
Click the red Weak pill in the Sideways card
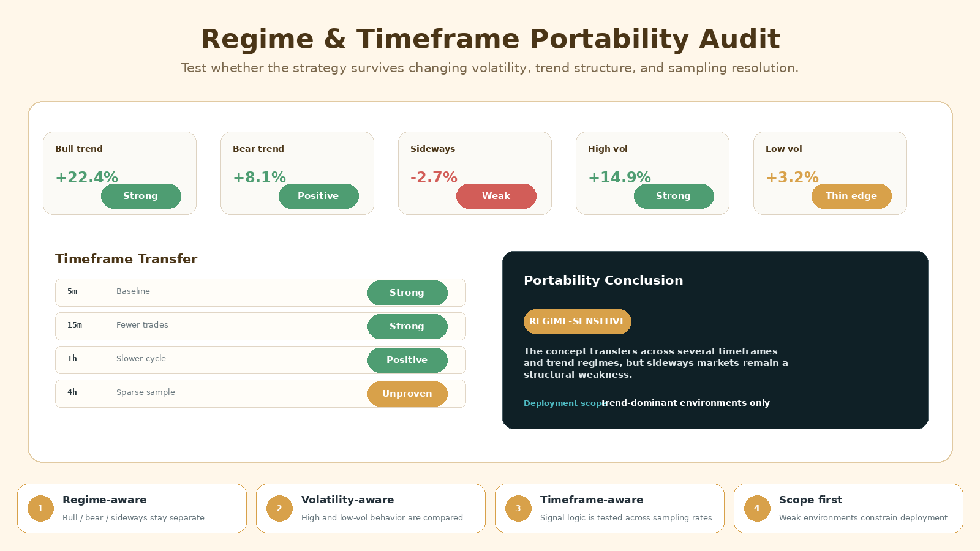[496, 196]
